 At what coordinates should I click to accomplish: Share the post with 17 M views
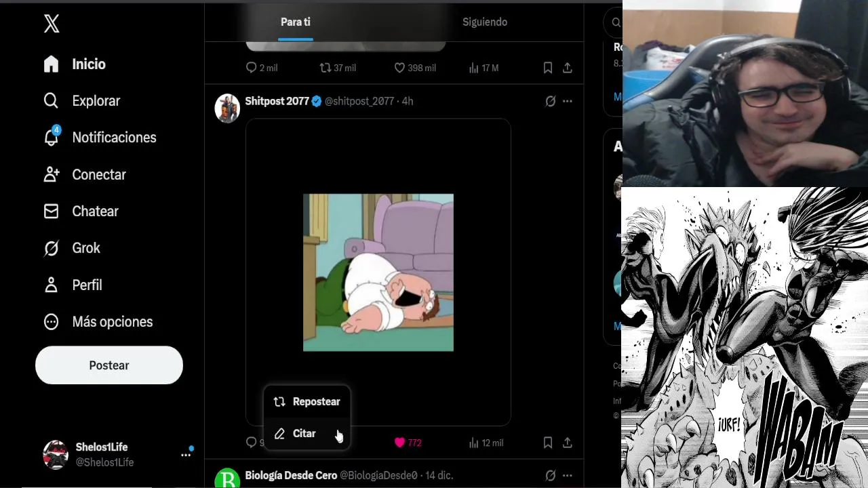568,68
